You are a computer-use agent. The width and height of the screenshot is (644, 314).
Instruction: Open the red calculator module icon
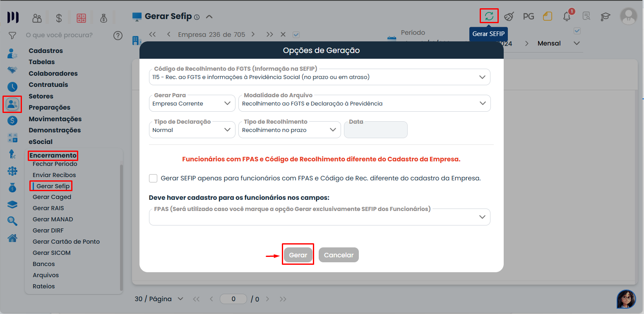[x=81, y=18]
